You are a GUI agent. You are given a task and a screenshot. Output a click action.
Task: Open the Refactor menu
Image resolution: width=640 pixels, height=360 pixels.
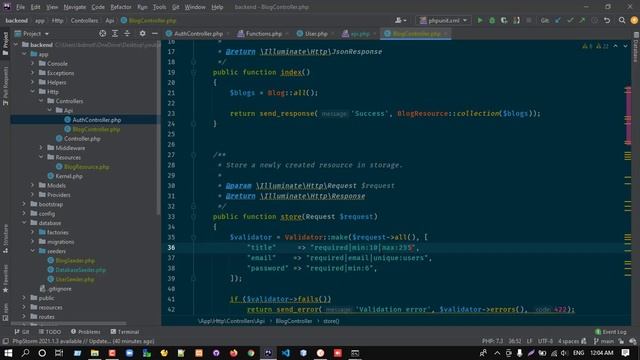pos(121,7)
